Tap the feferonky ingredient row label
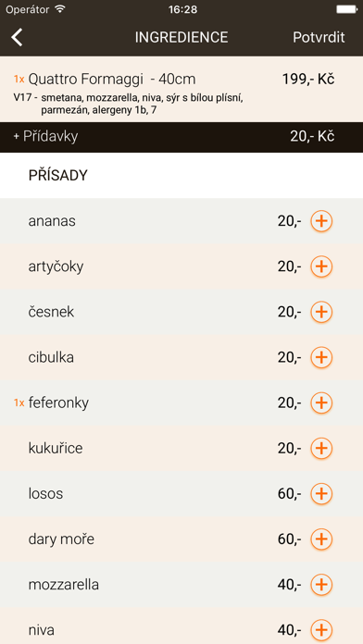 [58, 402]
